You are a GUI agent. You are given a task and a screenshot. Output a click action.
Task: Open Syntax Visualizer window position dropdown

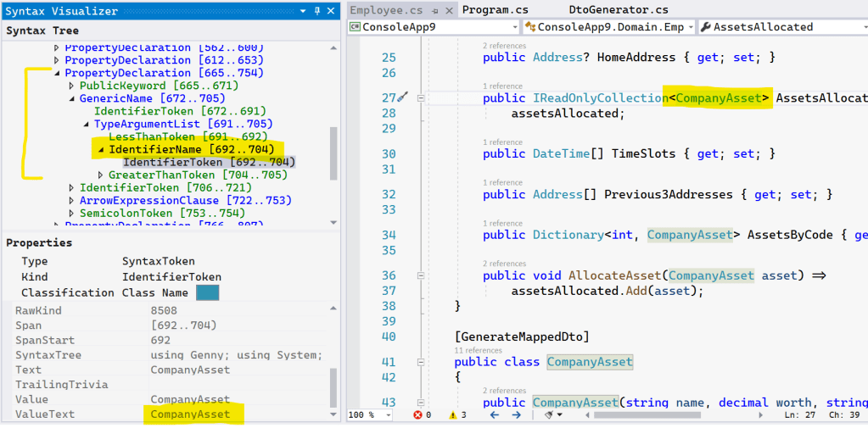(x=304, y=11)
